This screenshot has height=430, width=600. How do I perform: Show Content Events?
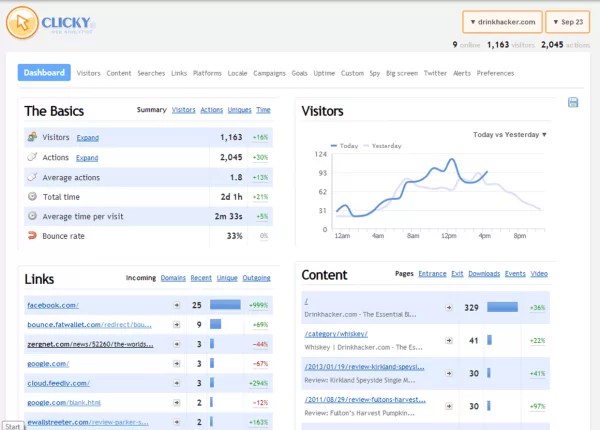tap(515, 274)
